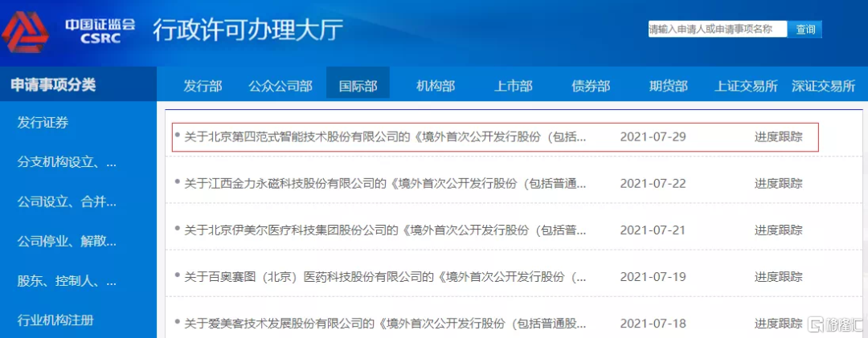Image resolution: width=868 pixels, height=338 pixels.
Task: Switch to the 机构部 tab
Action: pos(436,86)
